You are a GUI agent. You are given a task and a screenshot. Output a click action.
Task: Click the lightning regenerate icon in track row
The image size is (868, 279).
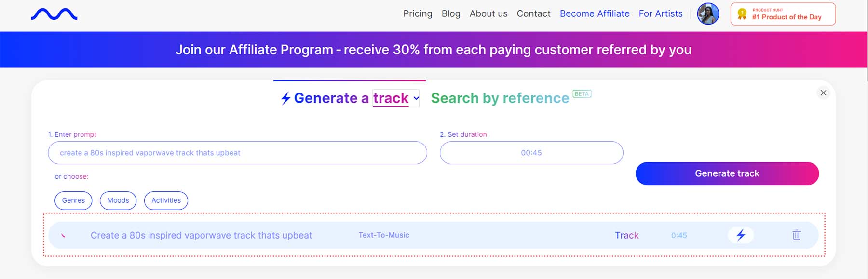coord(741,235)
